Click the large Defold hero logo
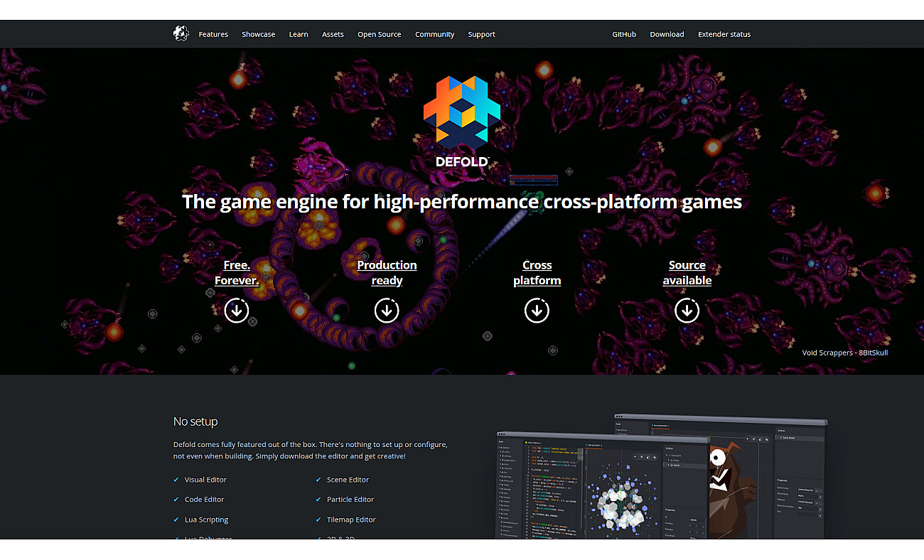Viewport: 924px width, 560px height. point(462,121)
